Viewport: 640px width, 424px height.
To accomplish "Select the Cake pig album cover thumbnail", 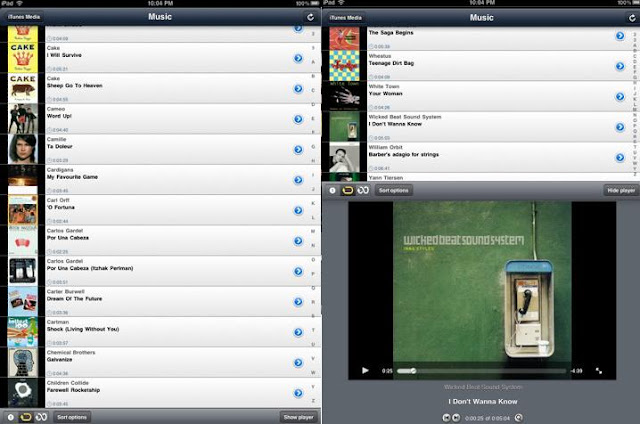I will [23, 88].
